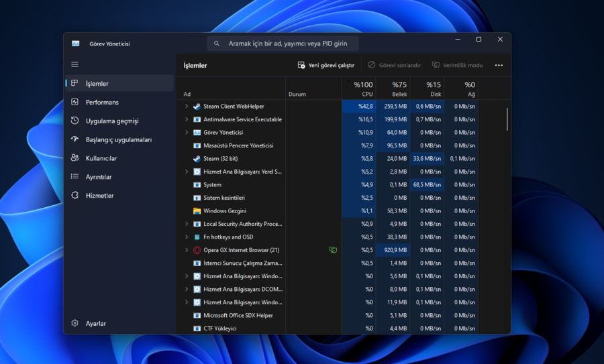Screen dimensions: 604x364
Task: Expand Local Security Authority Process row
Action: coord(187,224)
